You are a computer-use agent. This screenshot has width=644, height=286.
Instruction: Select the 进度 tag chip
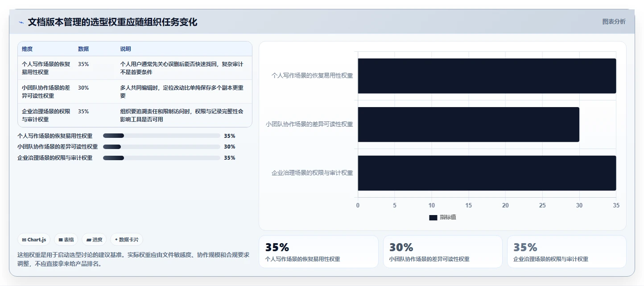point(95,240)
